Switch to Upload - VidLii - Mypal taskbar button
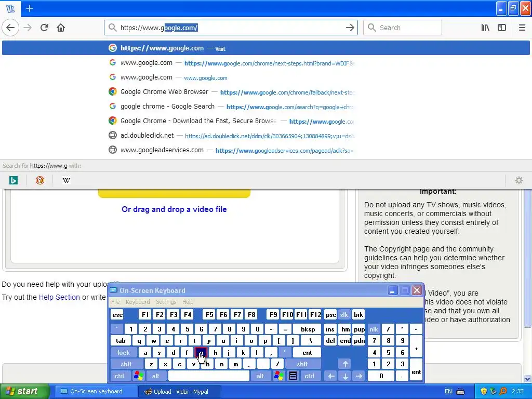The height and width of the screenshot is (399, 532). pos(180,391)
